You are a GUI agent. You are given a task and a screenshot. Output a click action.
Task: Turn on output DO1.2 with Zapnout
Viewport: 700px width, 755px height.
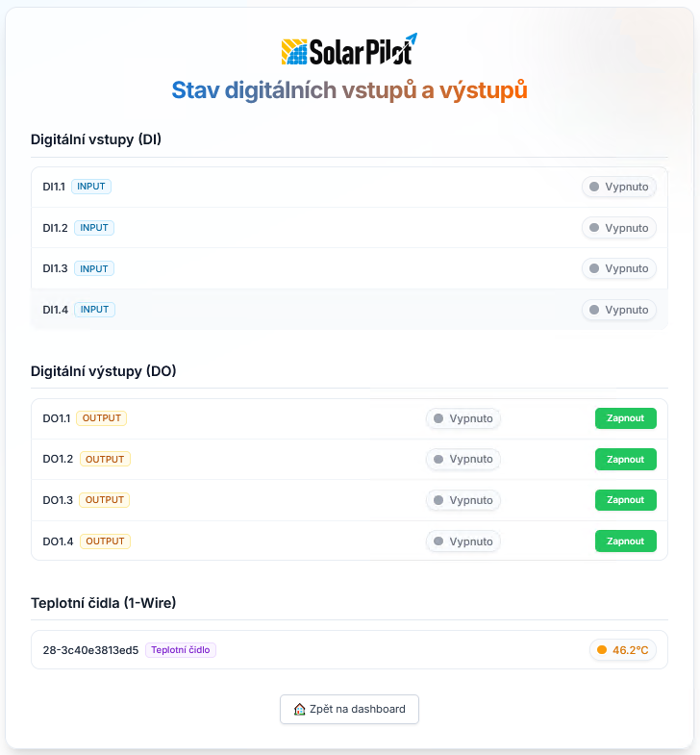coord(625,459)
